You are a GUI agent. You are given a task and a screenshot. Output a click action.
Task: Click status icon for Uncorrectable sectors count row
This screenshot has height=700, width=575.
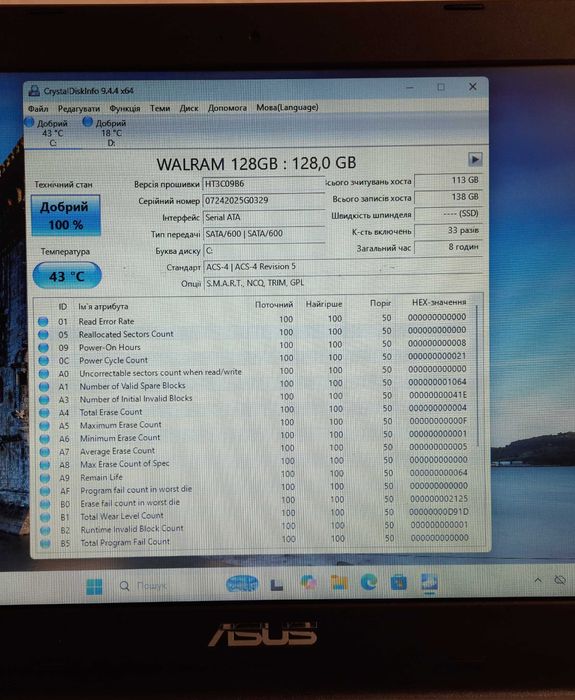point(44,374)
